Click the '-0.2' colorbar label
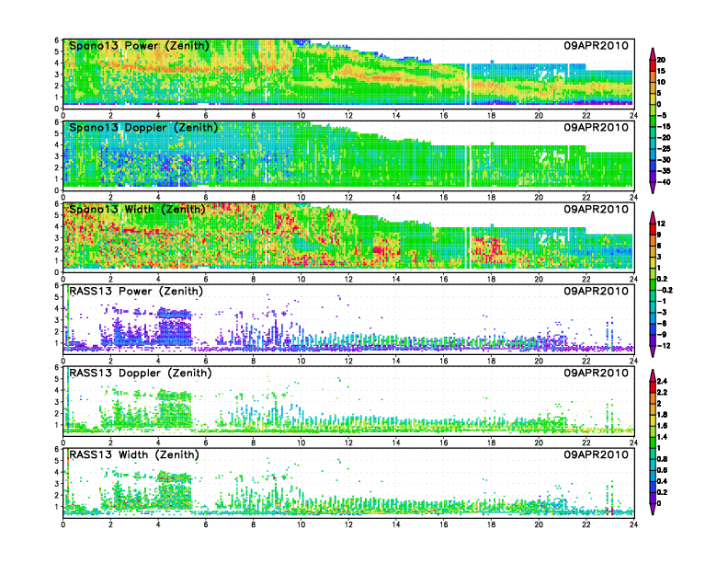Viewport: 728px width, 563px height. (665, 290)
